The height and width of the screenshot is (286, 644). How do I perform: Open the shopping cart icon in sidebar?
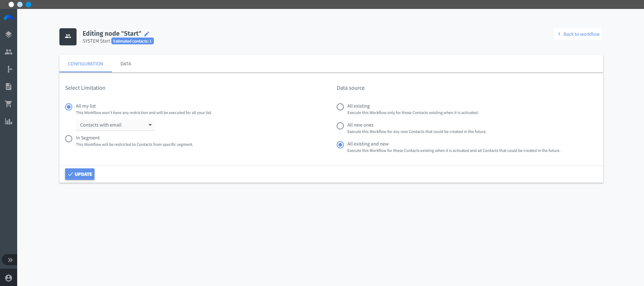pyautogui.click(x=9, y=104)
